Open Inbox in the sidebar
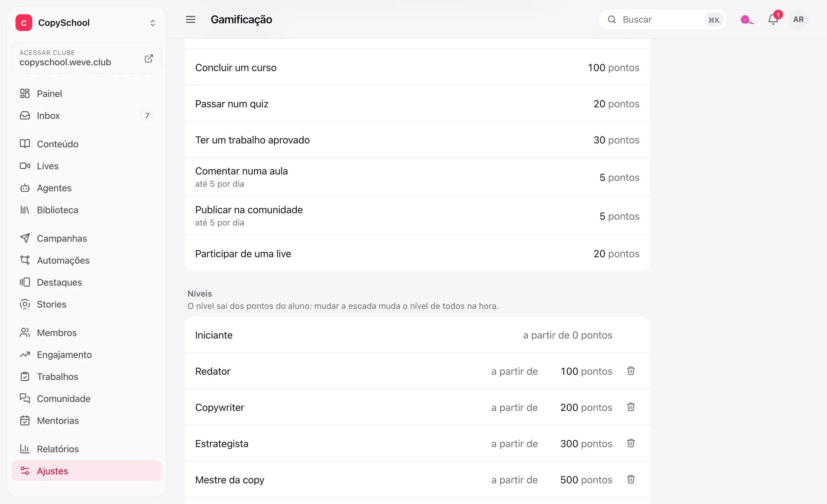The image size is (827, 504). tap(86, 115)
